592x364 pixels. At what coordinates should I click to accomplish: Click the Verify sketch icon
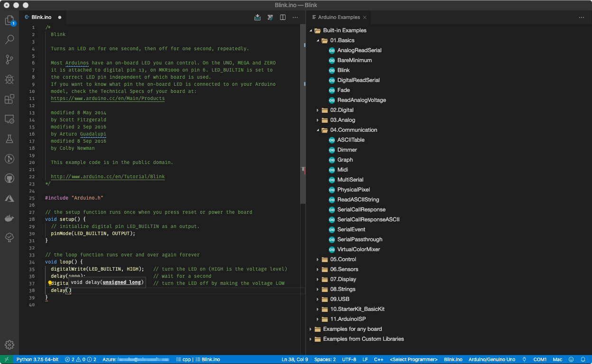point(270,17)
